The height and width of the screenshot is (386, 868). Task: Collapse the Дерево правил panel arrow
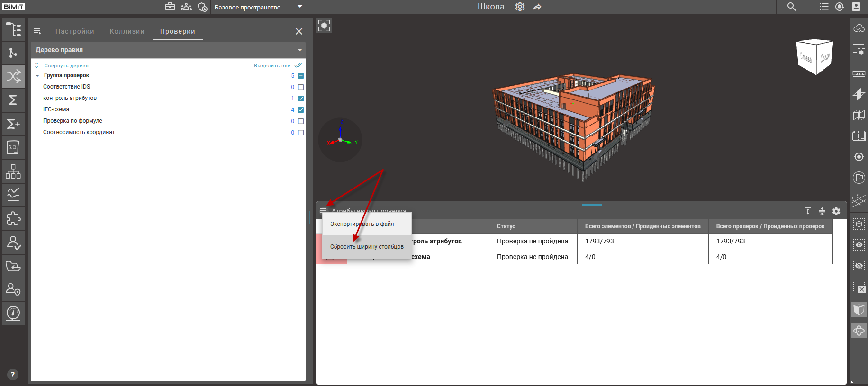point(299,50)
